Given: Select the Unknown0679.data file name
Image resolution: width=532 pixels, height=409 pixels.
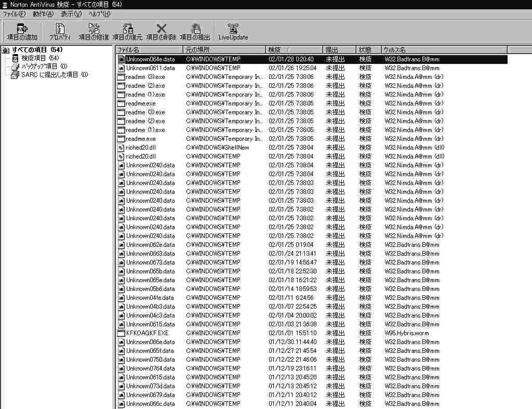Looking at the screenshot, I should click(150, 395).
